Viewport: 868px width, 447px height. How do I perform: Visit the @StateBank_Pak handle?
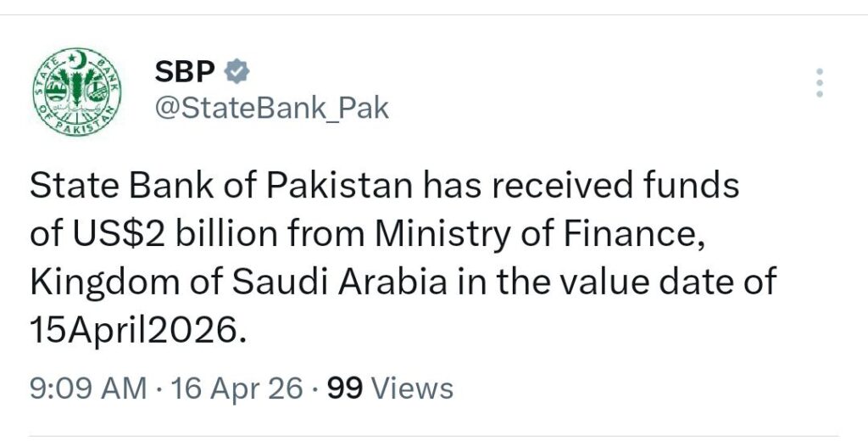pos(272,109)
